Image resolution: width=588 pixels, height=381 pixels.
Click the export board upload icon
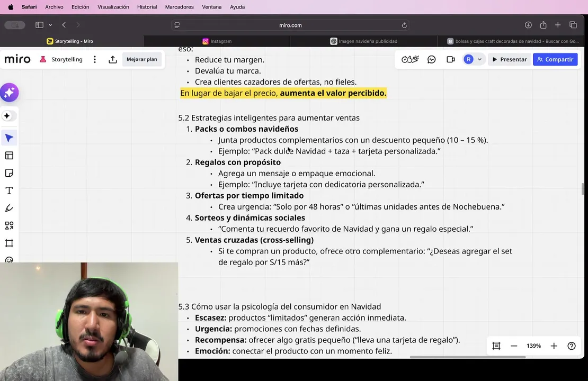tap(112, 59)
